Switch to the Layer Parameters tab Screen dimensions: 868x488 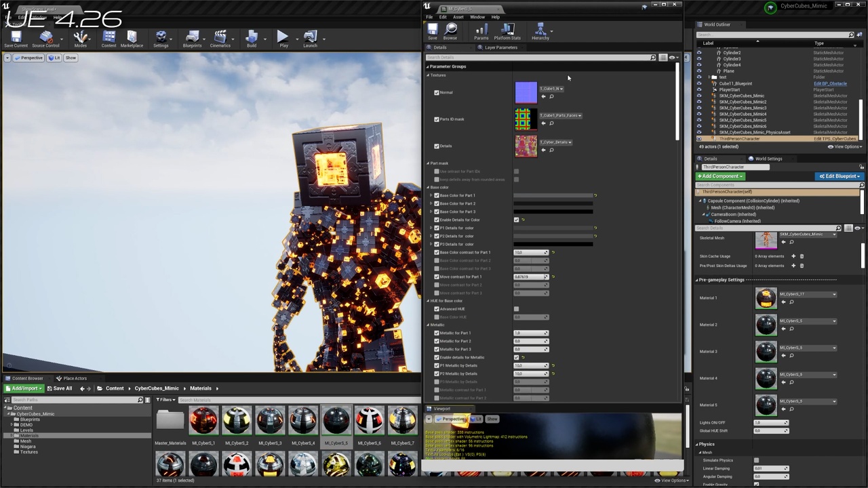point(500,47)
